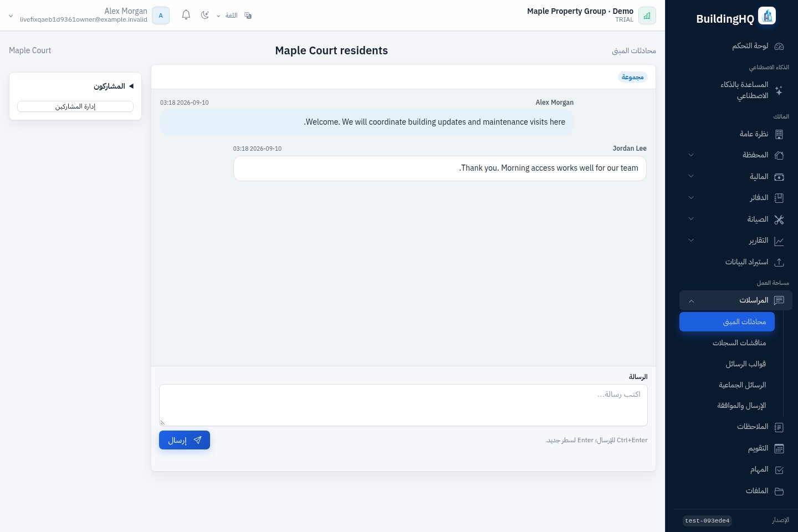This screenshot has height=532, width=798.
Task: Click the الصيانة maintenance tools icon
Action: [779, 219]
